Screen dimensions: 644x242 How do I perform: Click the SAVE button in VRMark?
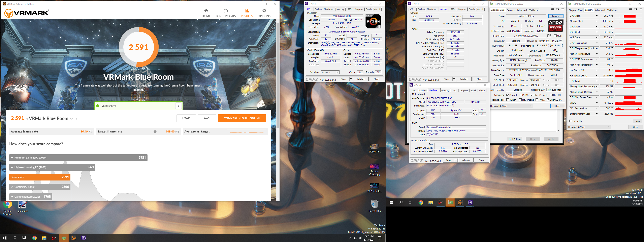207,118
